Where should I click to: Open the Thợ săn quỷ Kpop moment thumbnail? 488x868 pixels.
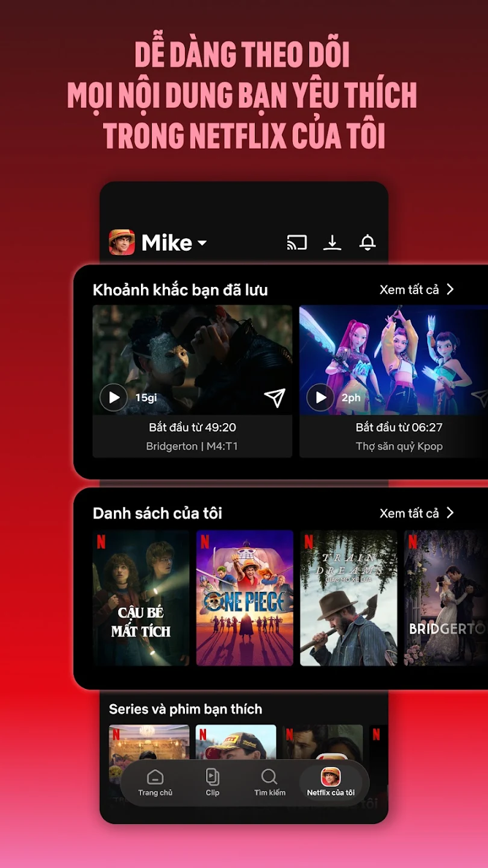(393, 360)
